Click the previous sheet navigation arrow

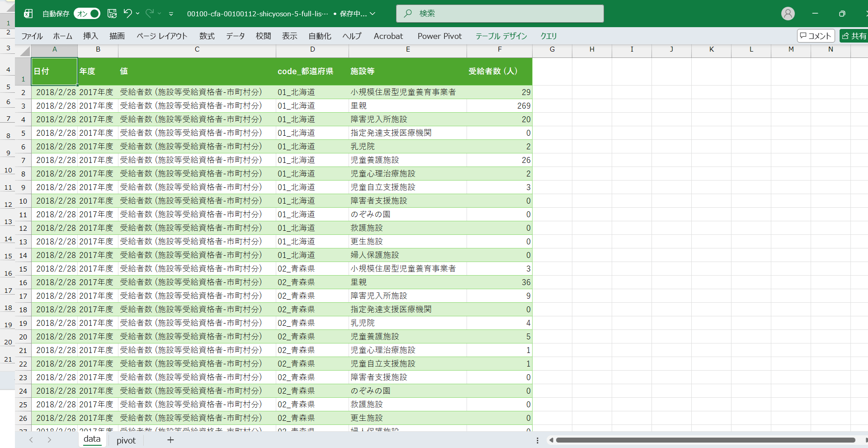tap(31, 440)
